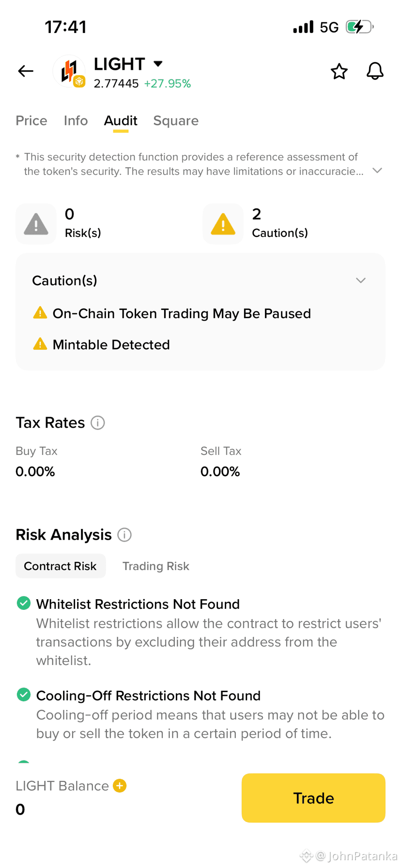The width and height of the screenshot is (401, 868).
Task: Tap the plus icon beside LIGHT Balance
Action: pos(120,786)
